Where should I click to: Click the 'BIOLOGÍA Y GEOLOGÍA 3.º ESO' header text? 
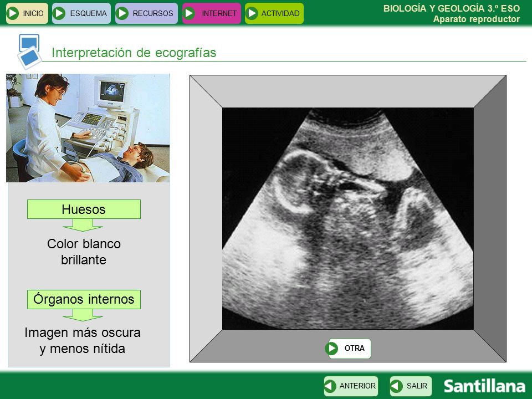(x=451, y=8)
